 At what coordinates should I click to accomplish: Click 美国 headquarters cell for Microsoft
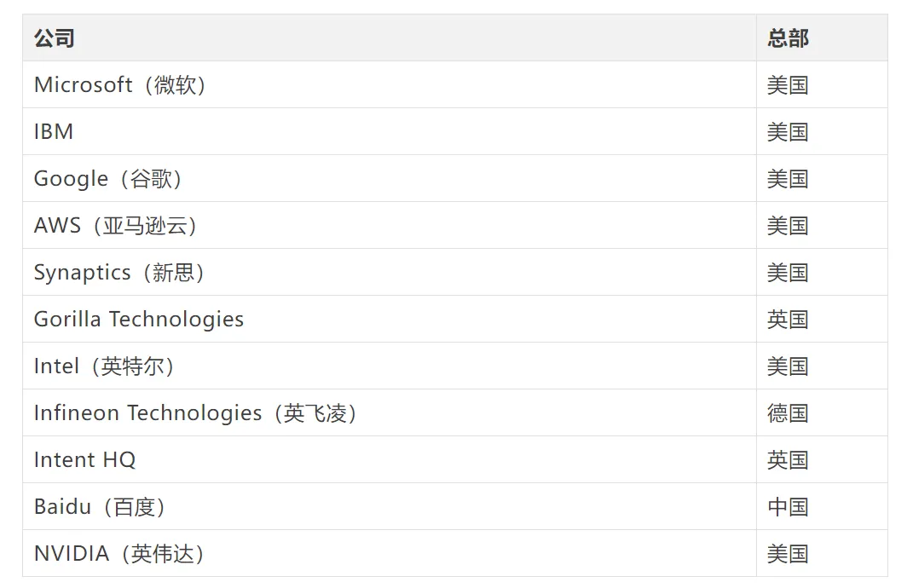[822, 84]
